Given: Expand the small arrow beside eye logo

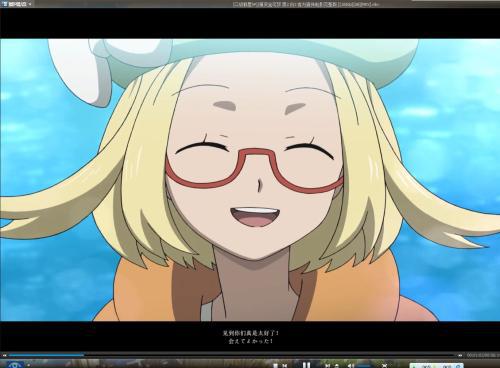Looking at the screenshot, I should coord(28,365).
